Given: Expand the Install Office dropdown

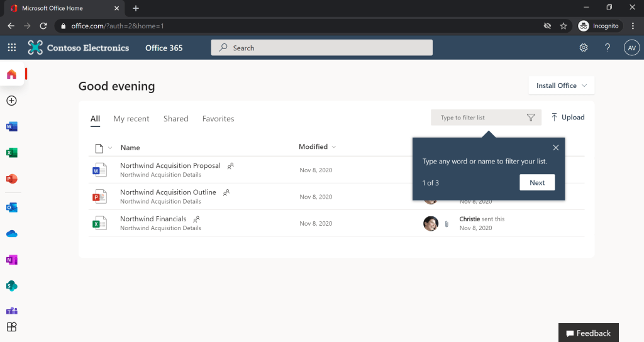Looking at the screenshot, I should click(x=562, y=85).
